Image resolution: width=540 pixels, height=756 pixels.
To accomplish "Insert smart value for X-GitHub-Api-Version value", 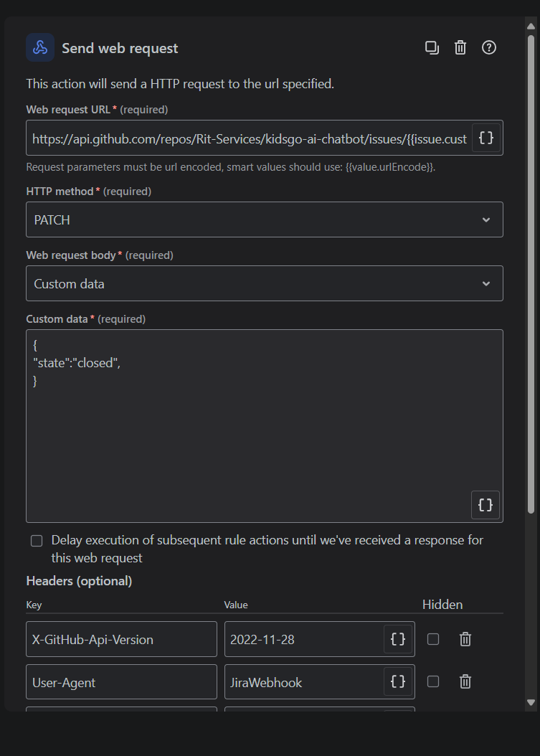I will pos(398,639).
